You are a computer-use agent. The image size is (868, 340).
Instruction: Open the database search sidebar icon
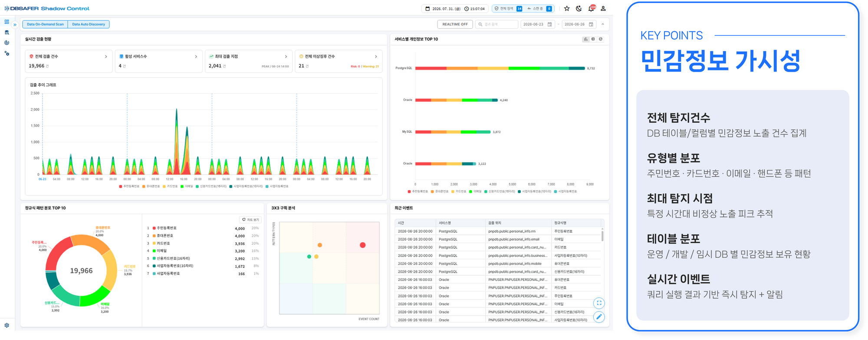(7, 32)
